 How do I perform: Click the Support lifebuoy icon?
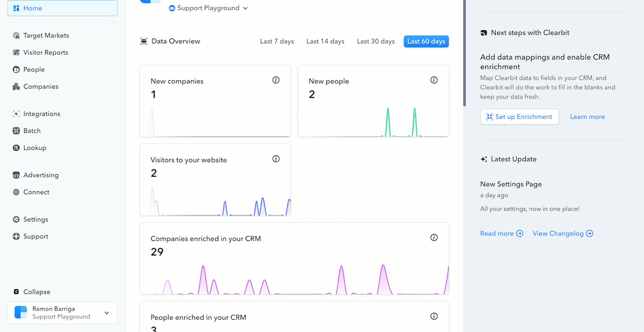17,236
